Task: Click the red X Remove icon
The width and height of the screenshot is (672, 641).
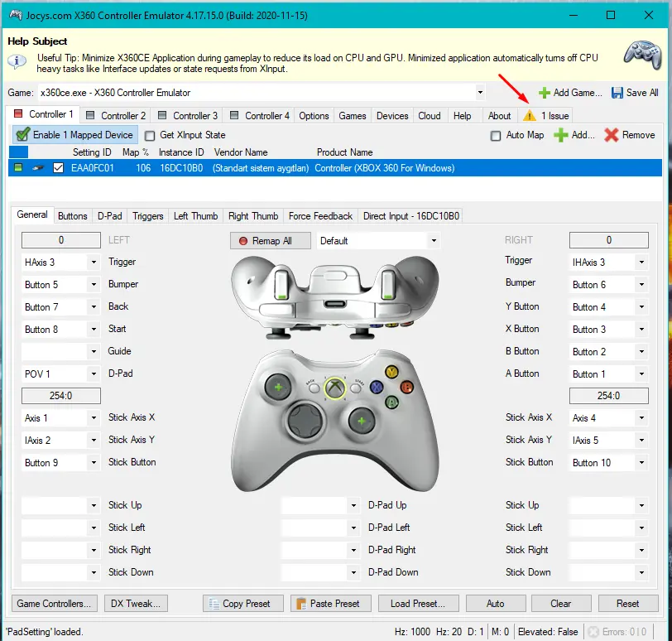Action: (x=611, y=135)
